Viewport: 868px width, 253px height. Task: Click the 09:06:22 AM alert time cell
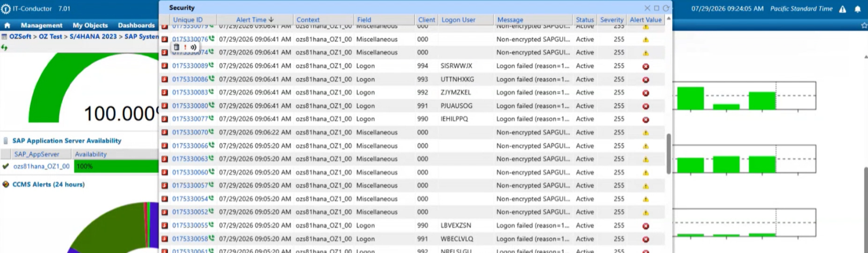pyautogui.click(x=255, y=133)
